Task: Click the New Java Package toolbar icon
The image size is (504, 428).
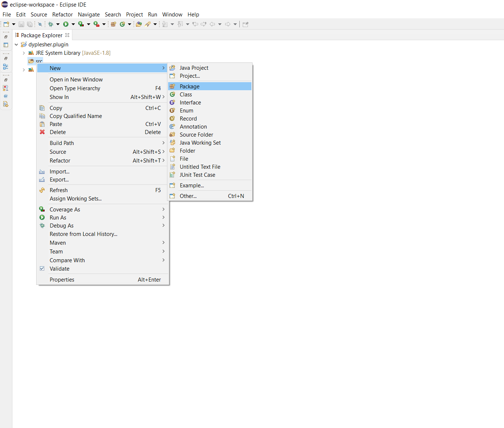Action: (114, 24)
